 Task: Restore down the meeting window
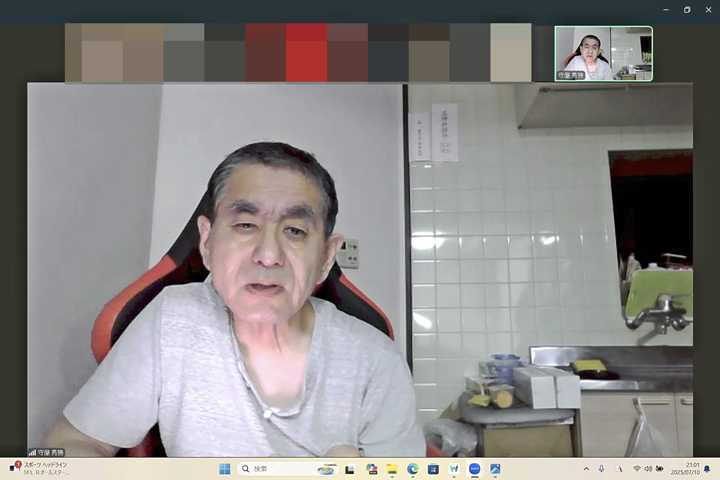tap(687, 9)
